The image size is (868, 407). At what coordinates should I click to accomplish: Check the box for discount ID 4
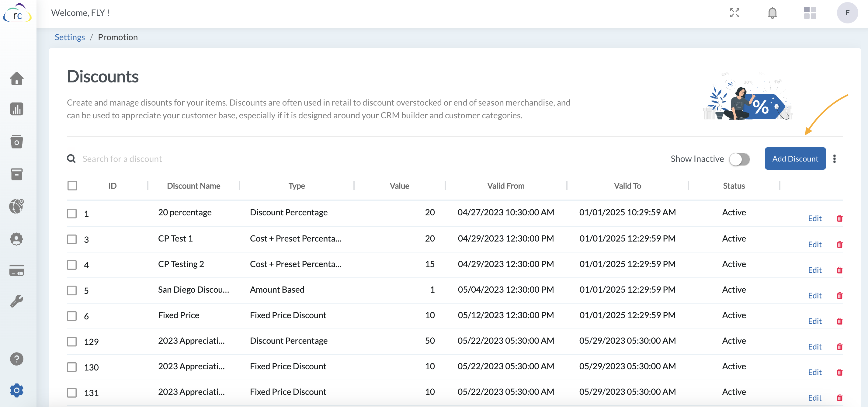click(72, 265)
